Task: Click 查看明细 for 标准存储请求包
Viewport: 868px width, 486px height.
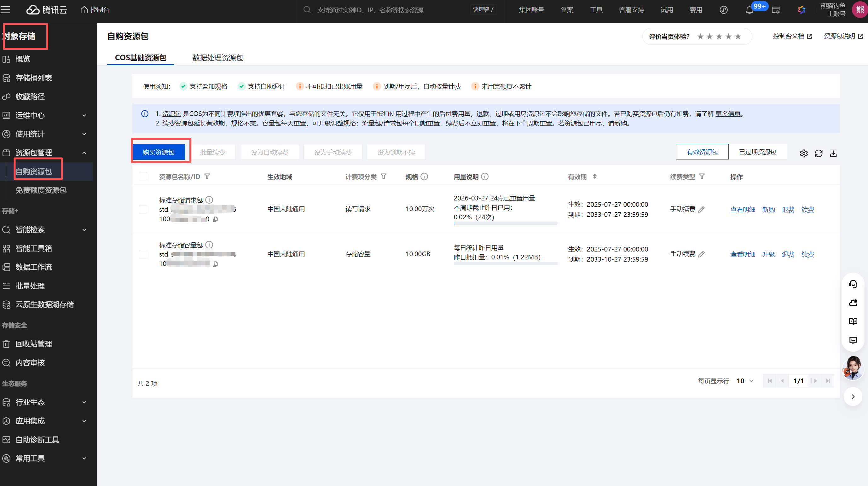Action: 743,210
